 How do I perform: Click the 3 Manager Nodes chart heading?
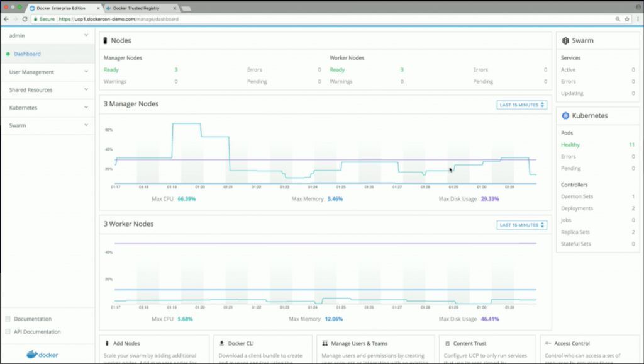point(131,104)
